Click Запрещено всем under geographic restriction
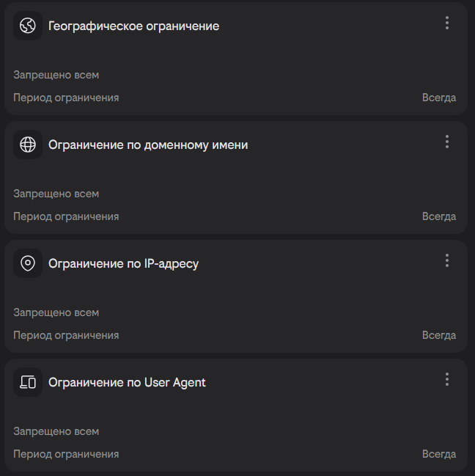This screenshot has width=475, height=476. click(x=56, y=75)
